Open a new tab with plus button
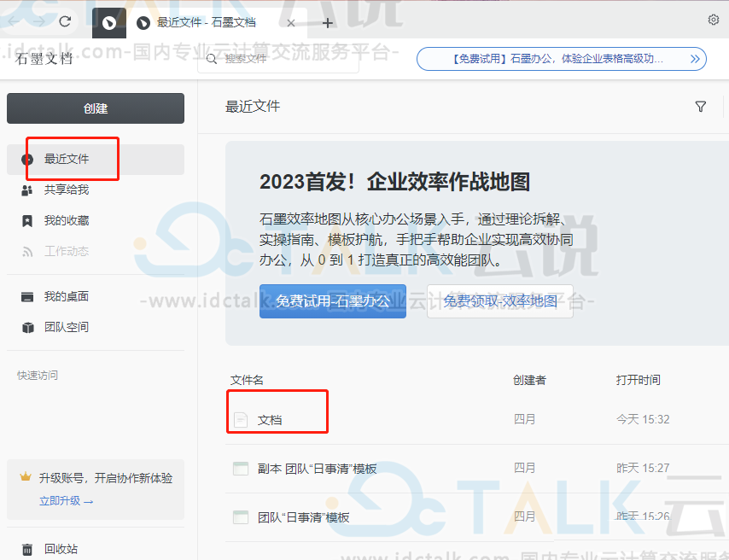Viewport: 729px width, 560px height. point(327,23)
